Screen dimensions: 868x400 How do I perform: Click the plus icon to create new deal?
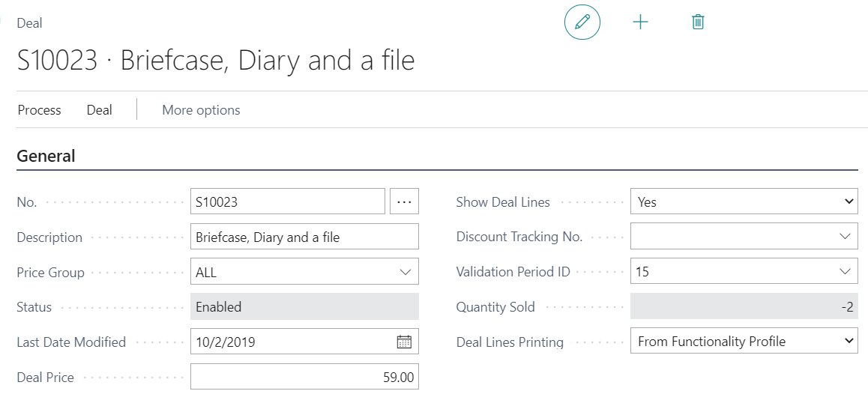click(640, 22)
